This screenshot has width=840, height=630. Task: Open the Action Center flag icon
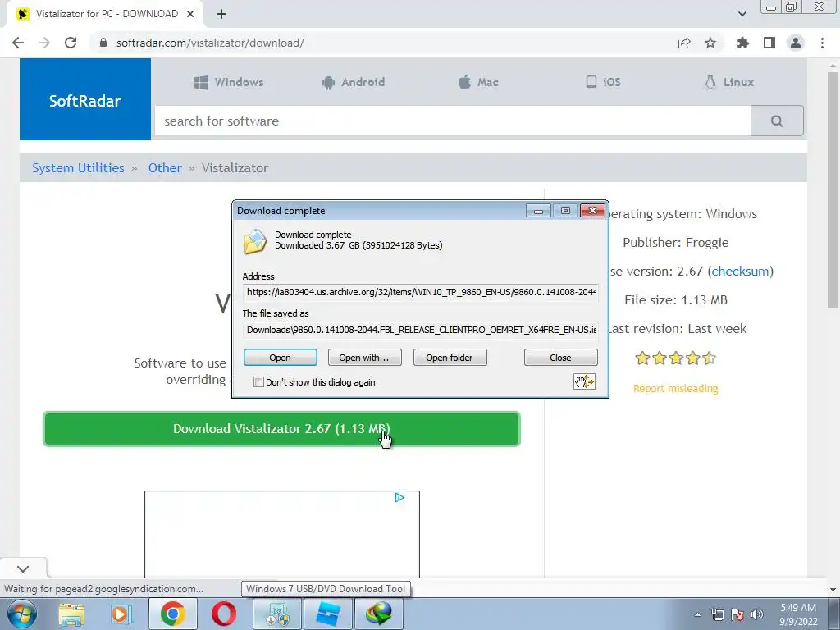coord(737,614)
